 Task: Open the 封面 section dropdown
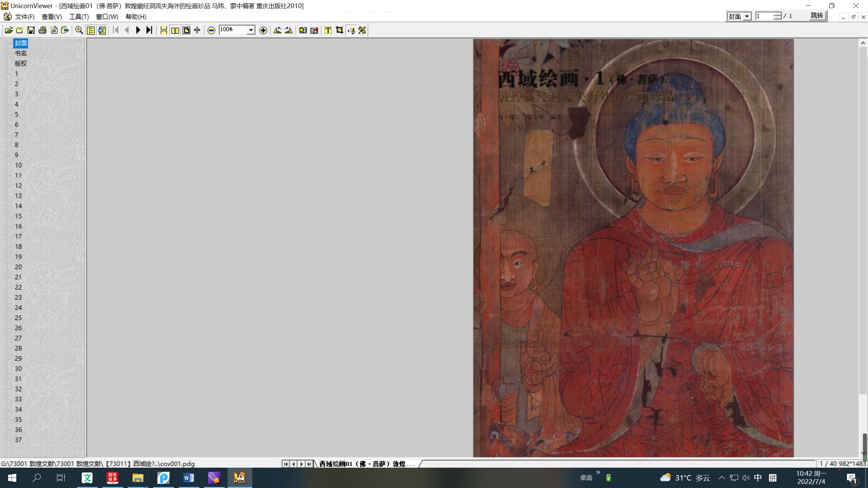coord(748,16)
